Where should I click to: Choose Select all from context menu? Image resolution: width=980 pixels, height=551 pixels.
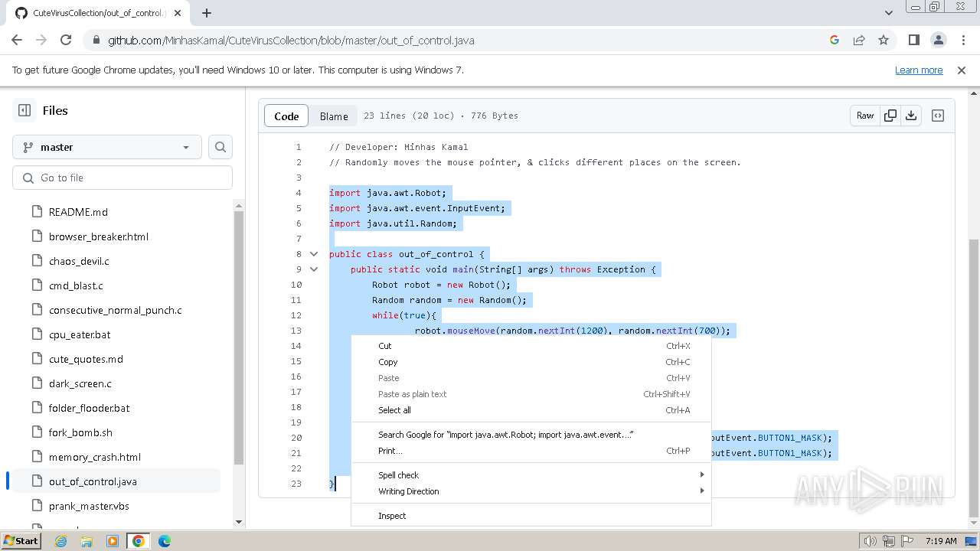pyautogui.click(x=531, y=410)
